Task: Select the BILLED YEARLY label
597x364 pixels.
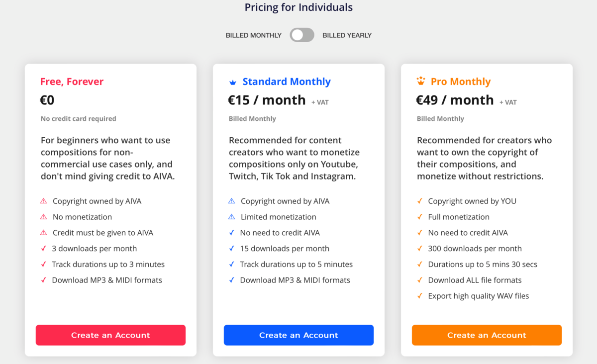Action: pos(347,35)
